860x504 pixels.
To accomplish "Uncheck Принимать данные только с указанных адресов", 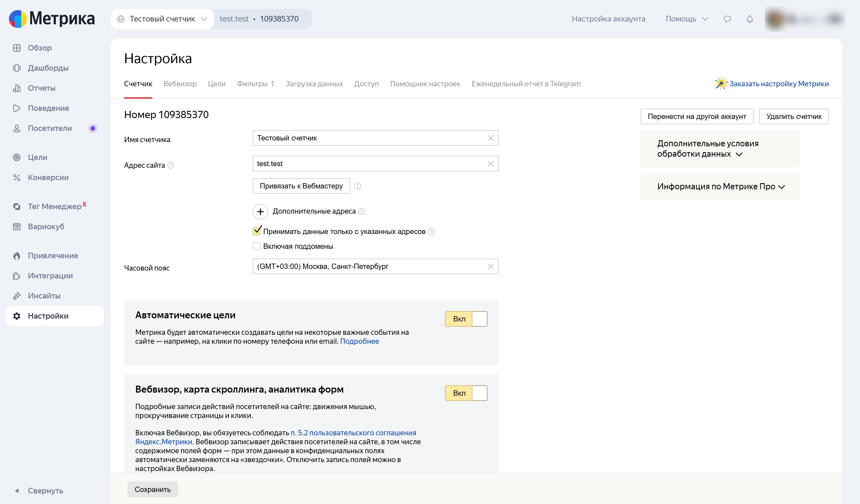I will point(257,231).
